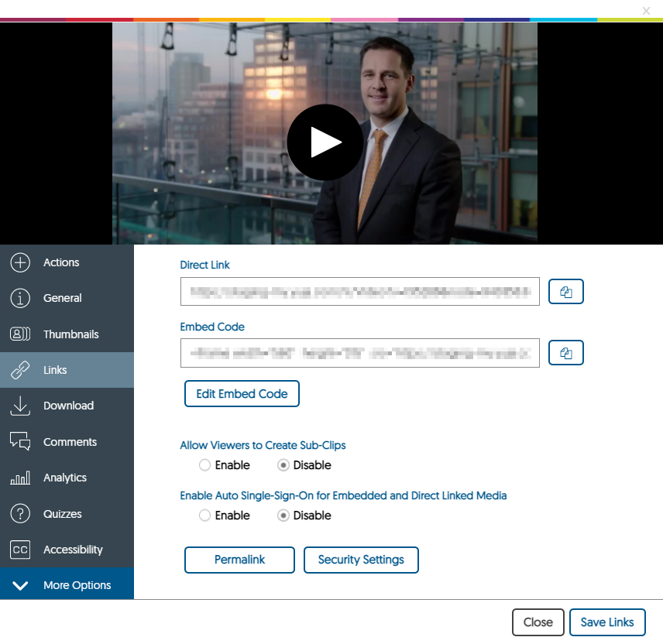Play the video preview
The height and width of the screenshot is (644, 663).
pyautogui.click(x=325, y=142)
